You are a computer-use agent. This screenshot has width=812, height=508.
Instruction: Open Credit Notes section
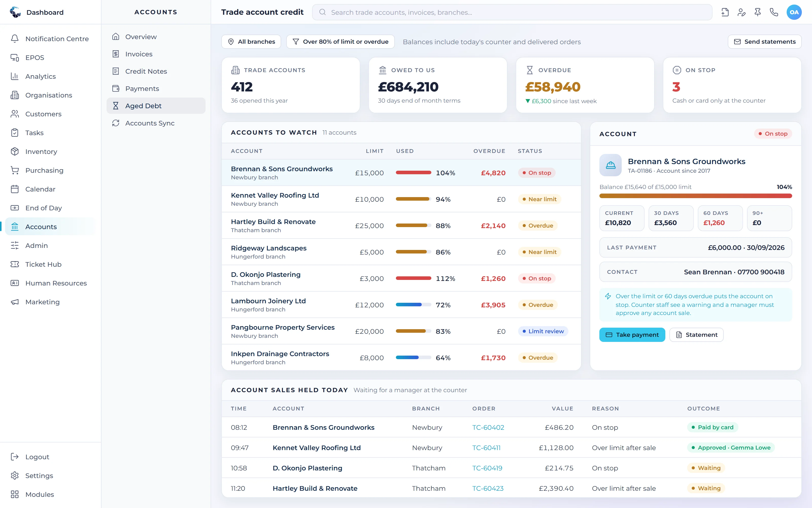[x=156, y=71]
